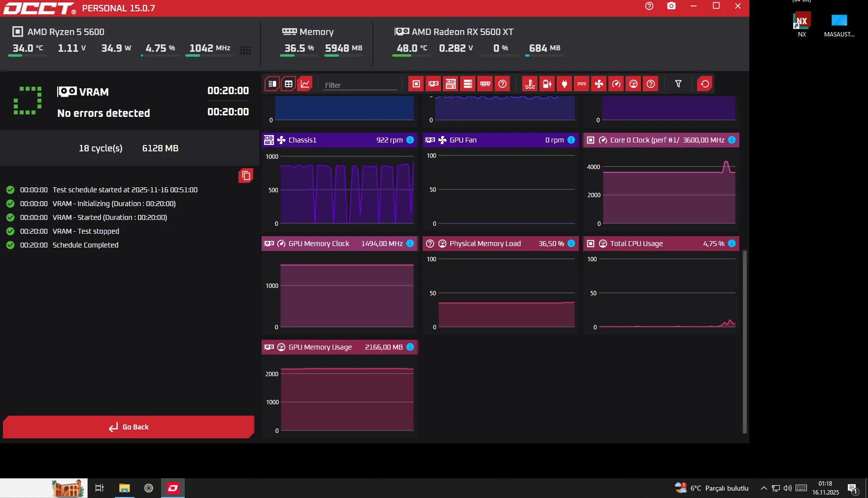868x498 pixels.
Task: Click the power plug sensor filter
Action: [x=565, y=84]
